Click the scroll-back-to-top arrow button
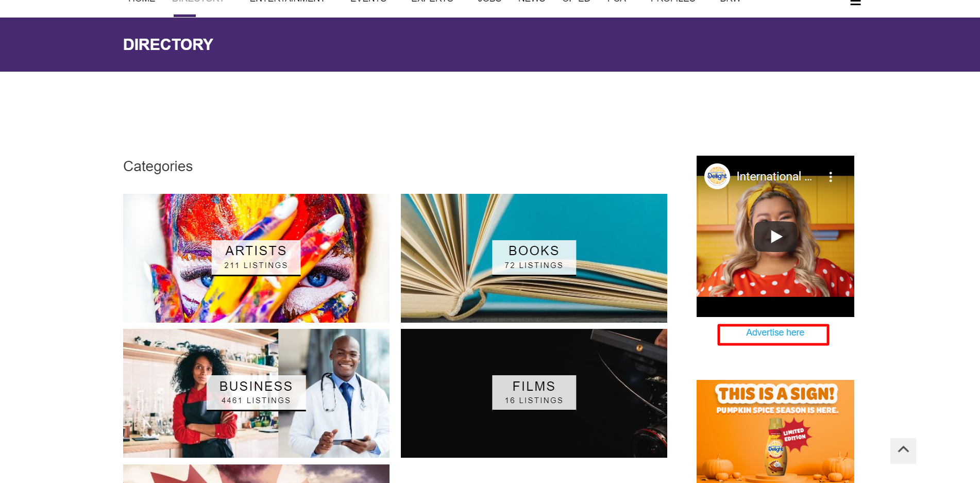Screen dimensions: 980x483 pyautogui.click(x=903, y=451)
